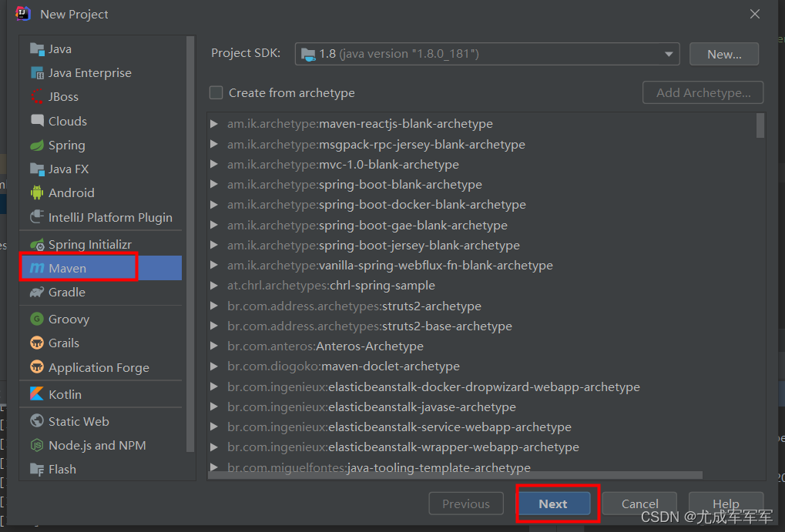Screen dimensions: 785x532
Task: Select elasticbeanstalk-docker-dropwizard-webapp-archetype row
Action: point(434,386)
